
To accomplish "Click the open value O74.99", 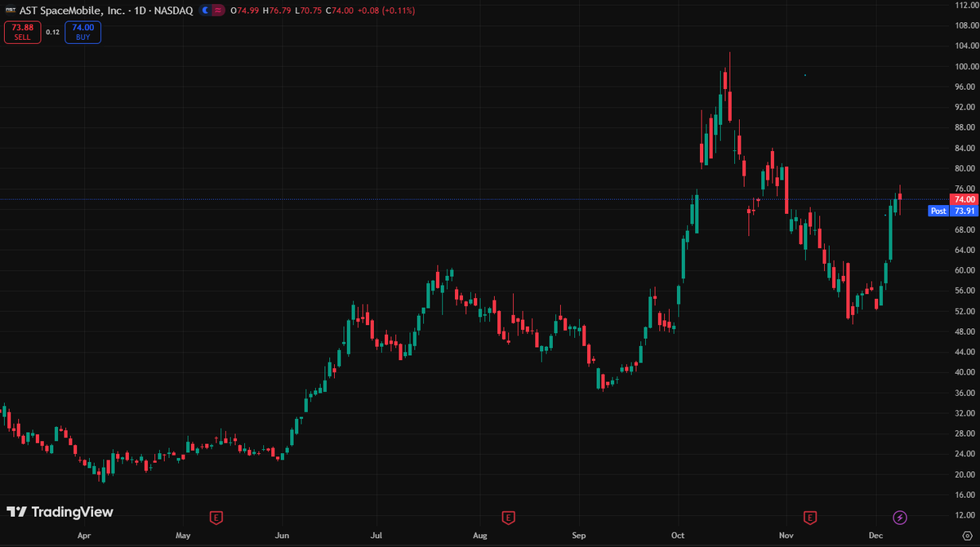I will (x=245, y=11).
